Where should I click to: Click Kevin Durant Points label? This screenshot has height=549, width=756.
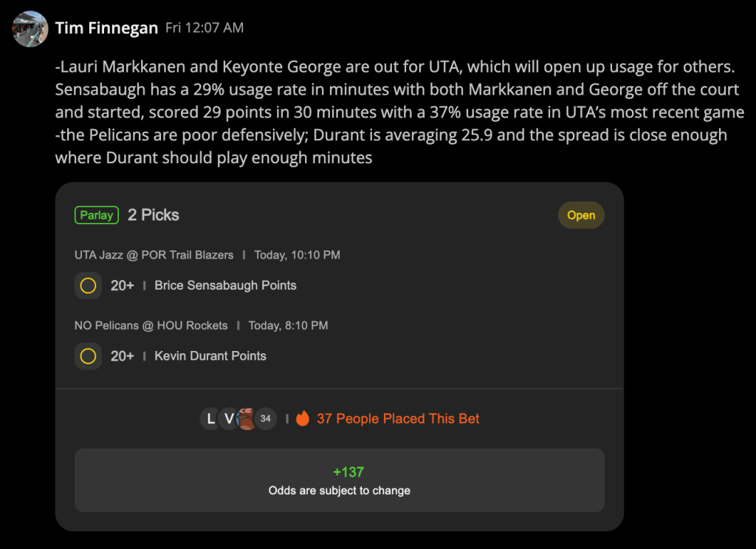210,356
